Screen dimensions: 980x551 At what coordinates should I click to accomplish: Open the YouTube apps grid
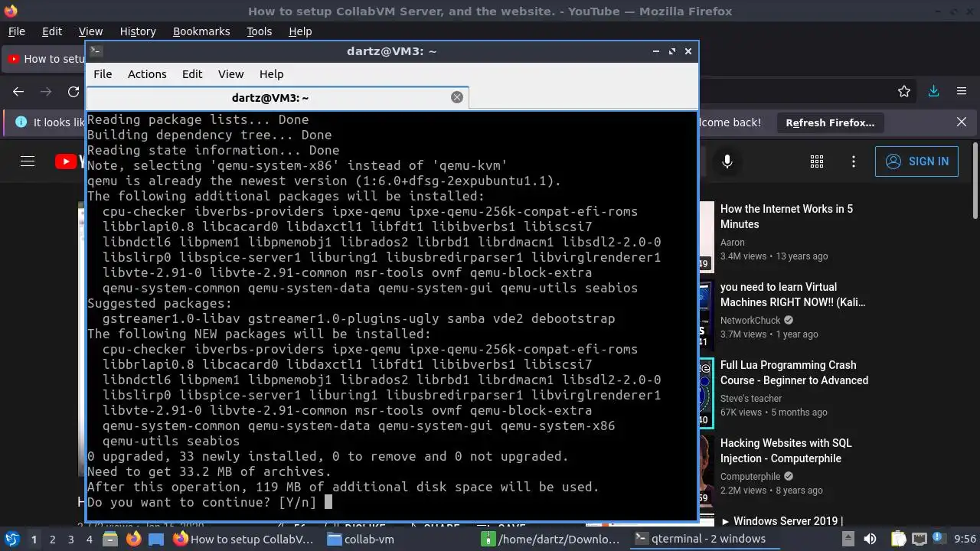point(817,161)
